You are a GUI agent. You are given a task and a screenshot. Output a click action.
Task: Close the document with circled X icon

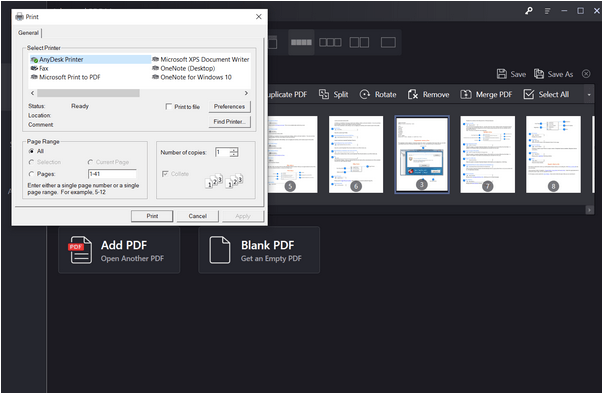[586, 74]
